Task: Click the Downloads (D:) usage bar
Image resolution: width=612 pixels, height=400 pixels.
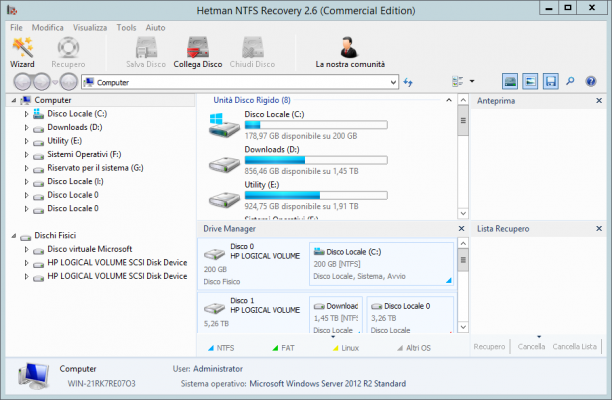Action: point(316,160)
